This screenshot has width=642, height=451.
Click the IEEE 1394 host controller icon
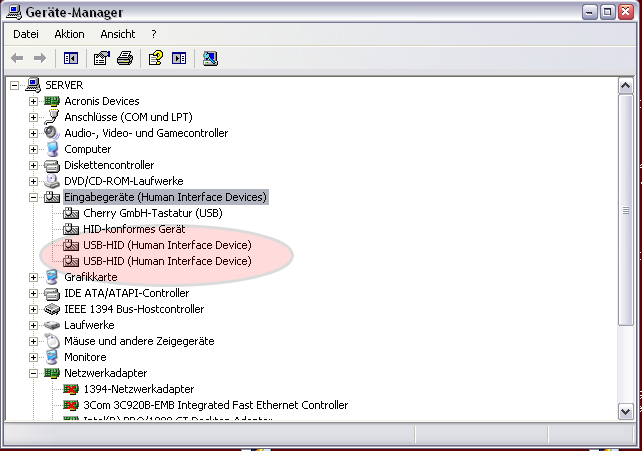(52, 309)
